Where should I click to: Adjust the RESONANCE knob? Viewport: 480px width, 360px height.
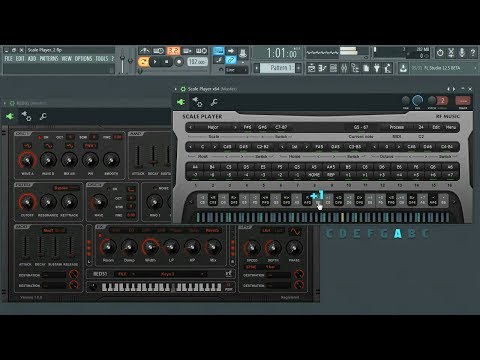[48, 202]
